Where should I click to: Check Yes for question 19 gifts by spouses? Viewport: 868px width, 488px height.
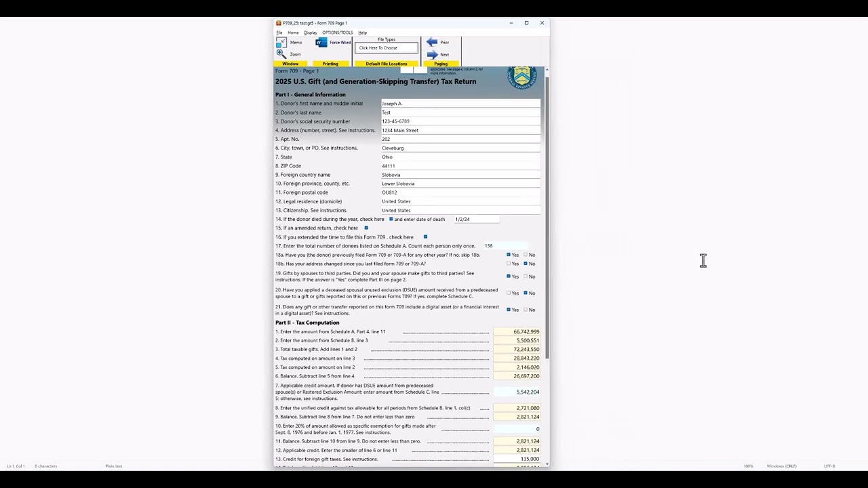[x=509, y=277]
